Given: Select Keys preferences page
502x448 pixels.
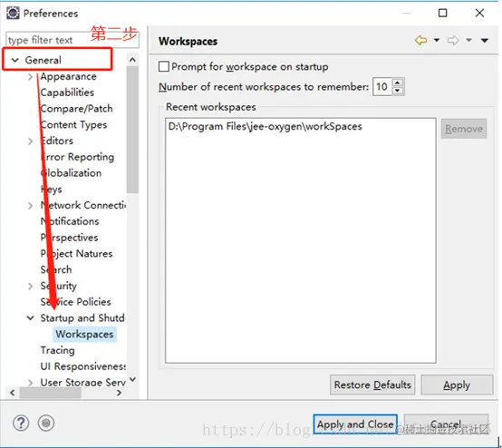Looking at the screenshot, I should pyautogui.click(x=52, y=189).
